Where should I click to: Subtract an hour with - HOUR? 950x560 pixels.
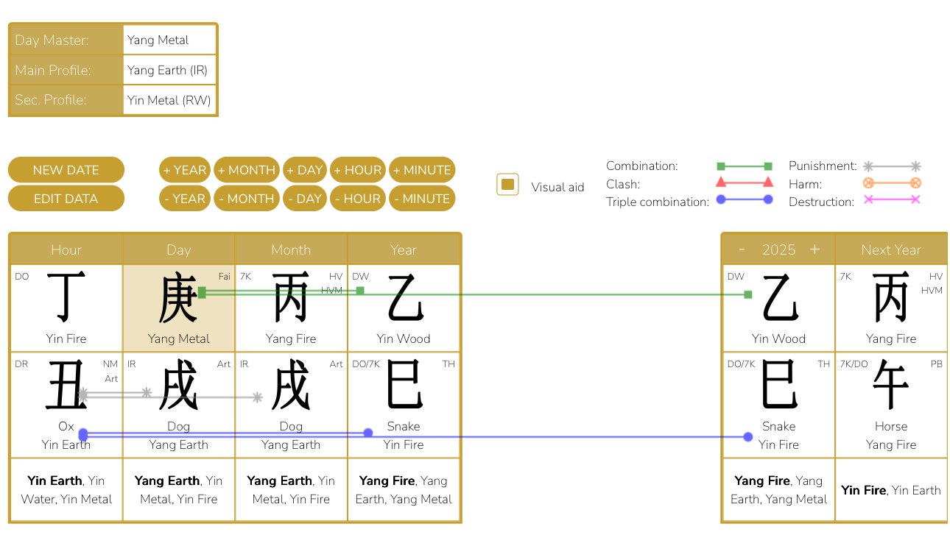(x=357, y=199)
